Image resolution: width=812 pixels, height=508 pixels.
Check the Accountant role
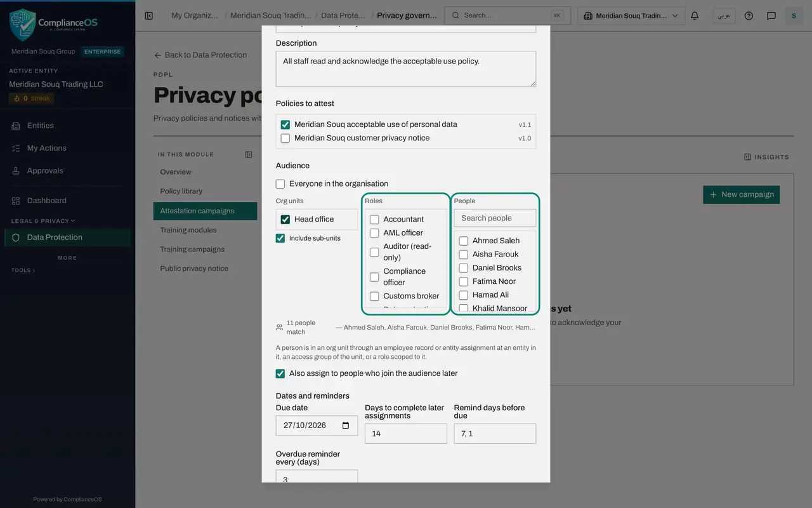(374, 219)
